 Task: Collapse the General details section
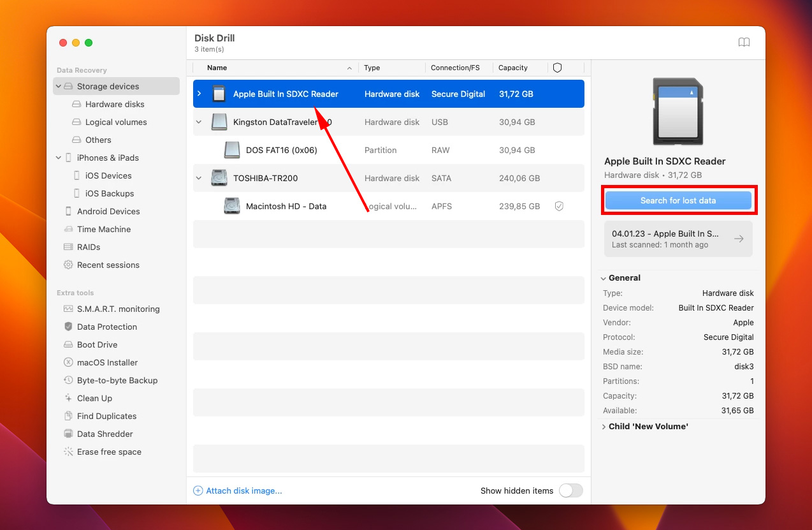coord(603,278)
